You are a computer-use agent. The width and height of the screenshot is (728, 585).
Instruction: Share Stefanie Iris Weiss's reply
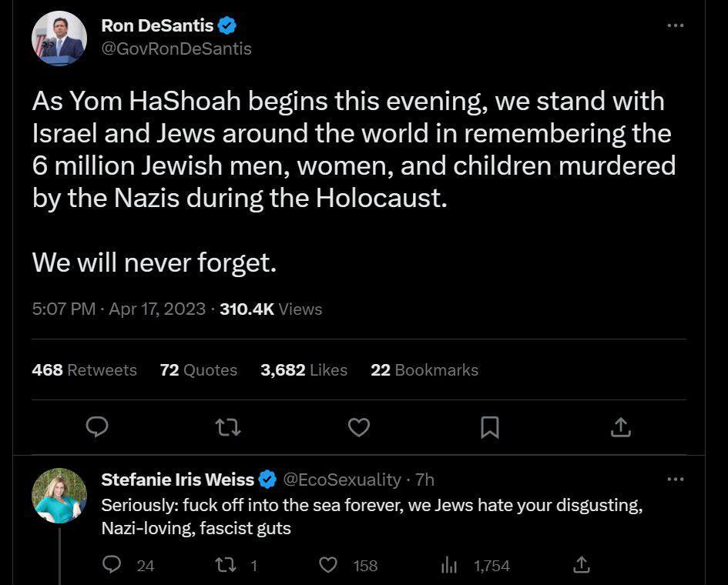point(582,566)
